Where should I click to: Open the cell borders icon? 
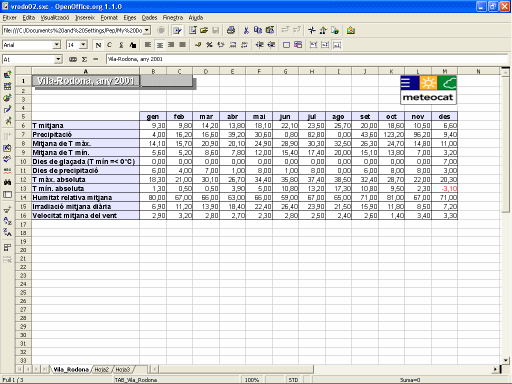pos(286,45)
